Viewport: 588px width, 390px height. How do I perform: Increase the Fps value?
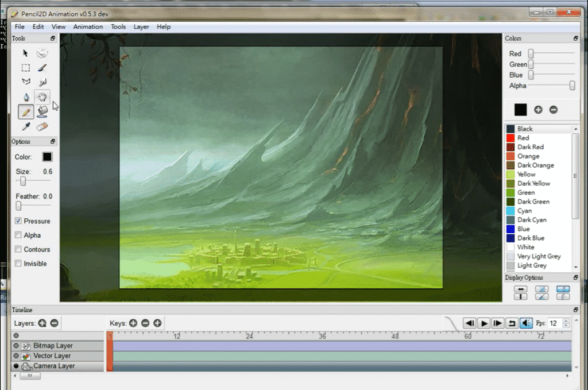[566, 321]
